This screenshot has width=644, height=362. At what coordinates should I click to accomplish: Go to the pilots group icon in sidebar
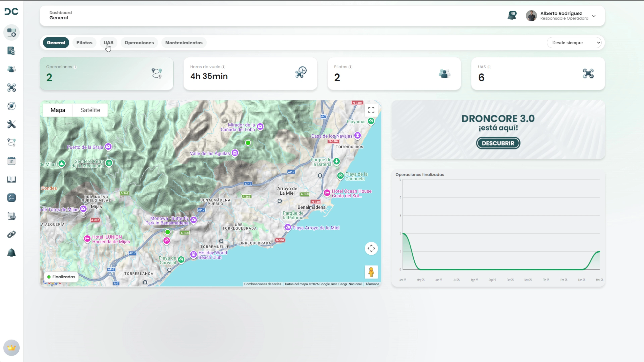point(12,69)
